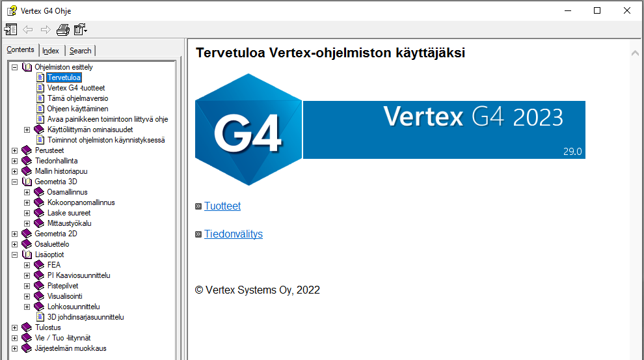The height and width of the screenshot is (360, 644).
Task: Click the open book icon beside Lisäoptiot
Action: (x=27, y=255)
